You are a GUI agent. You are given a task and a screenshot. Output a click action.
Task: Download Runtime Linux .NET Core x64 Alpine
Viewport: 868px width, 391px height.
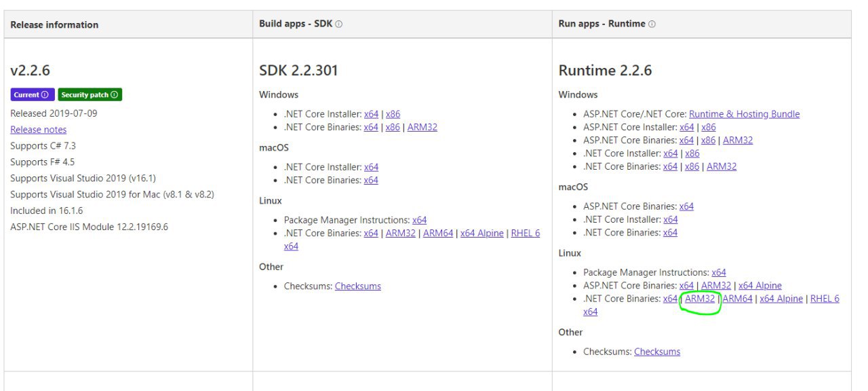781,299
